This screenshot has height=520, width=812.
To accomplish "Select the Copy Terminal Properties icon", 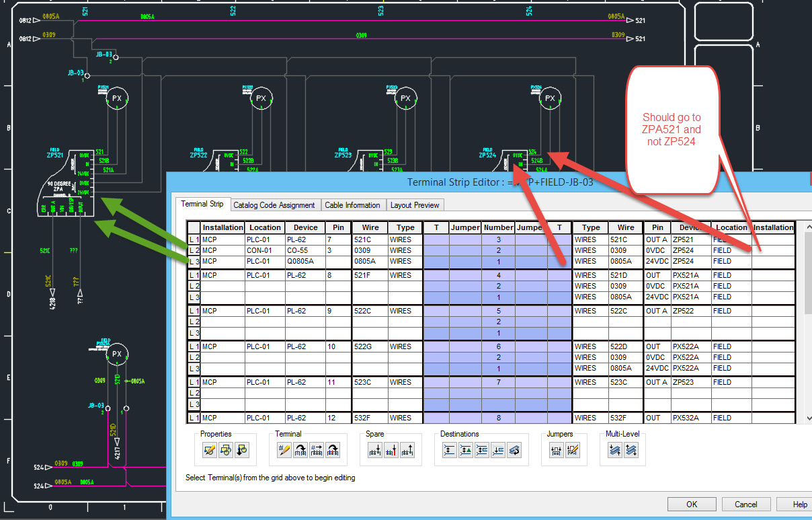I will coord(227,449).
